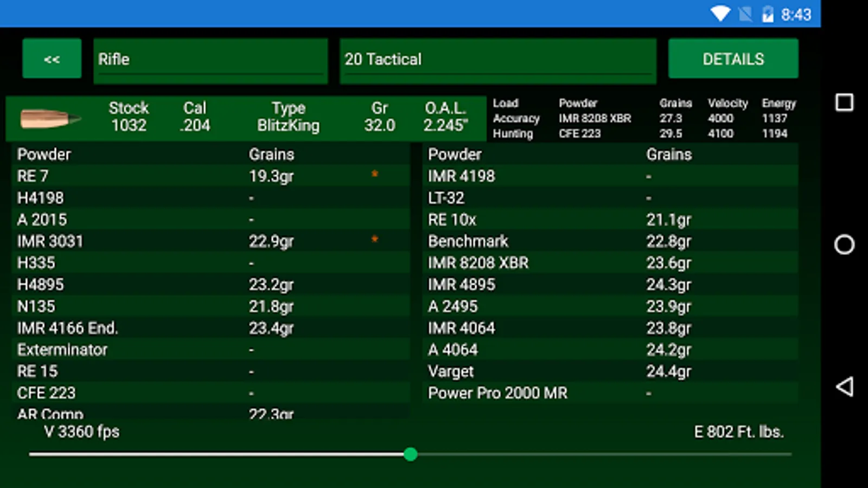This screenshot has height=488, width=868.
Task: Select the CFE 223 row in left powder list
Action: pyautogui.click(x=210, y=393)
